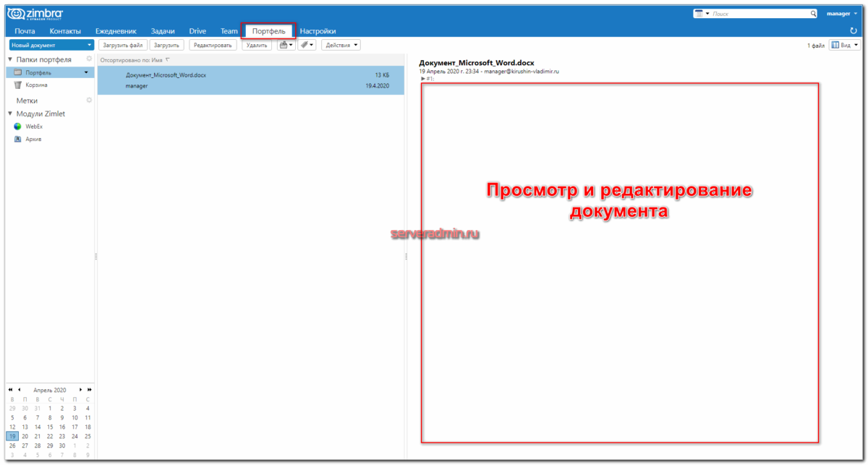Viewport: 868px width, 465px height.
Task: Click the Загрузить button
Action: coord(166,45)
